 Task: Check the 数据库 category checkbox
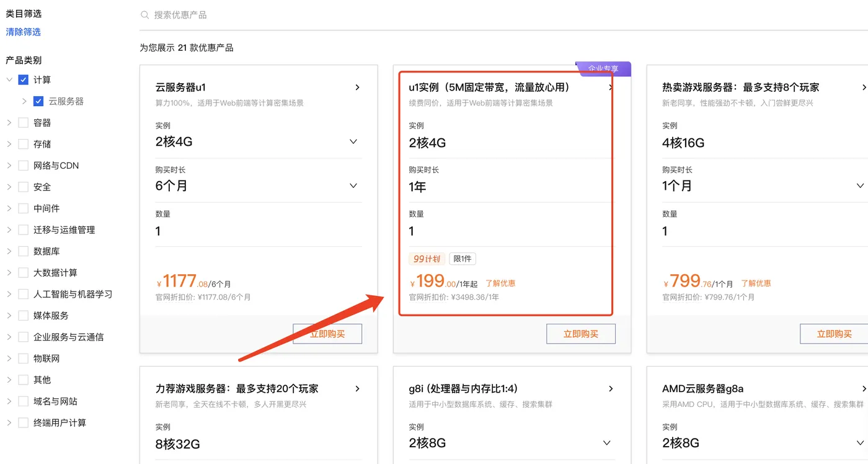point(22,251)
